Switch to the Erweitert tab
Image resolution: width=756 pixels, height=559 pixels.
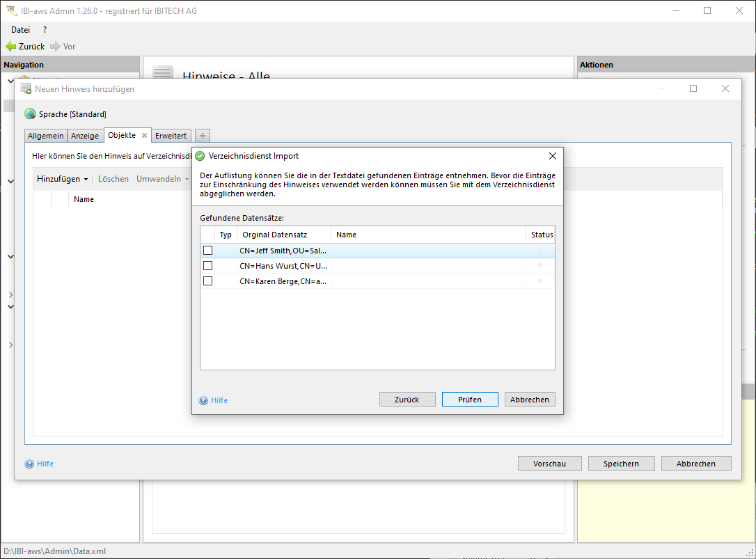pyautogui.click(x=171, y=136)
